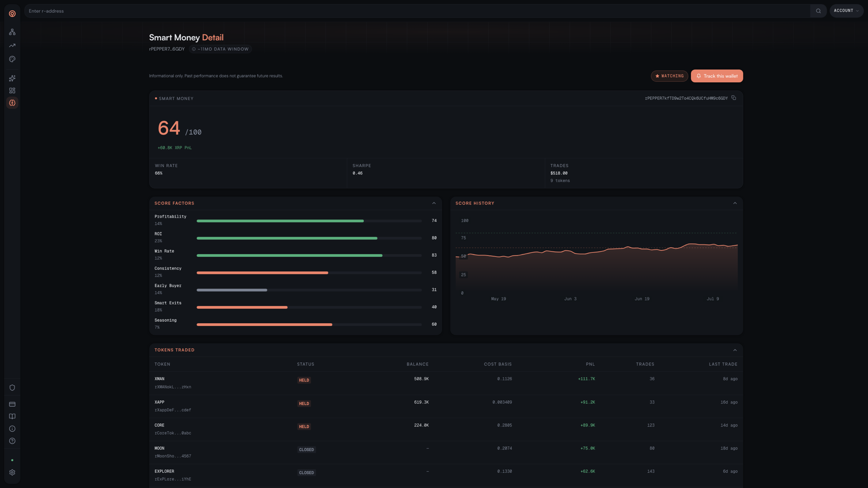Open the MOON token row
868x488 pixels.
coord(446,452)
